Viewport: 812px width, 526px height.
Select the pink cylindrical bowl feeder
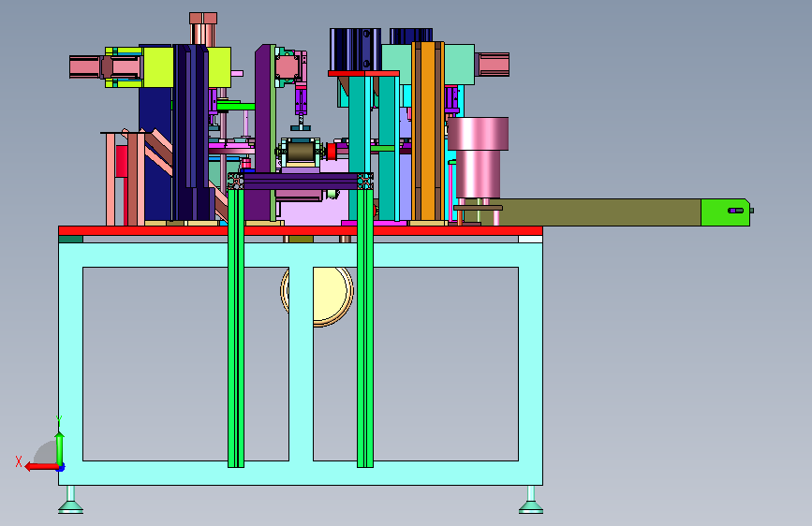click(478, 158)
